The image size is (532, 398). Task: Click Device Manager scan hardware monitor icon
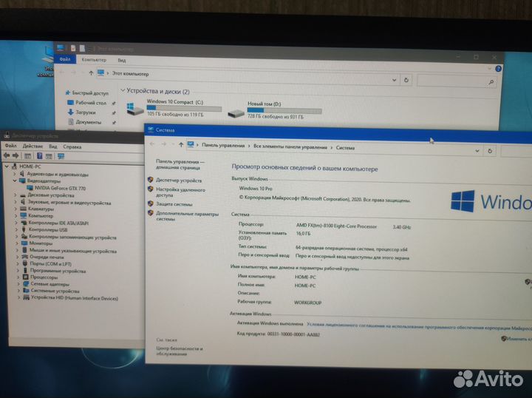pos(61,156)
